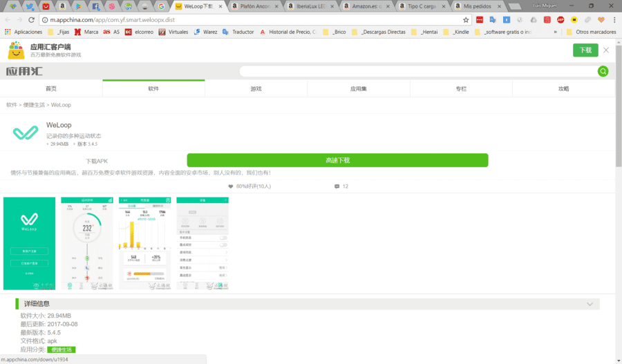Screen dimensions: 622x364
Task: Open the Chrome three-dot menu
Action: [614, 20]
